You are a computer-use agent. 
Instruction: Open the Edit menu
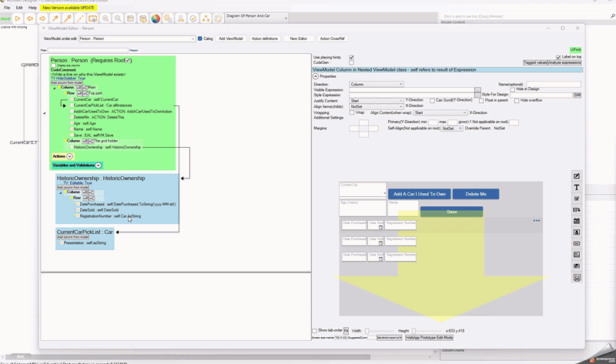pyautogui.click(x=19, y=8)
